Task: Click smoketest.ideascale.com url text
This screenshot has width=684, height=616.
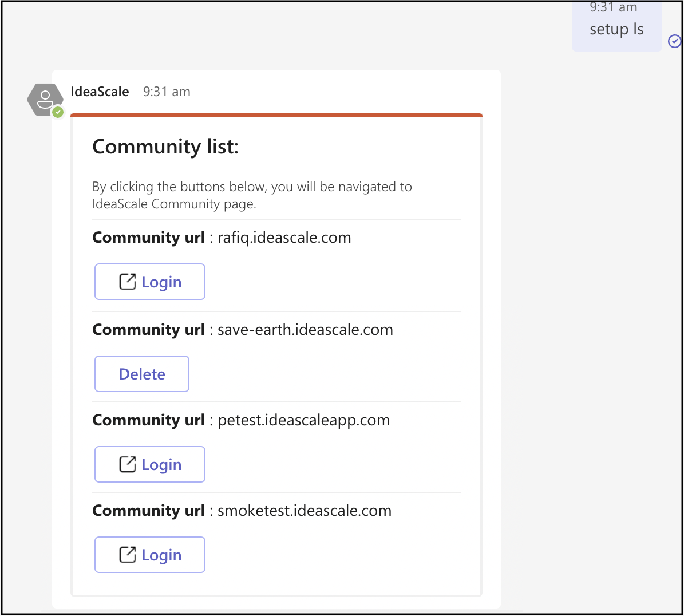Action: click(x=305, y=511)
